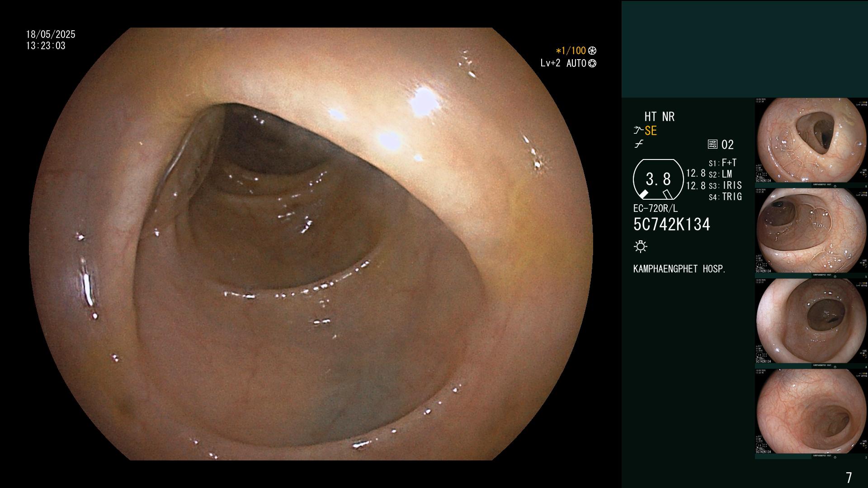This screenshot has height=488, width=868.
Task: Click the settings sliders icon beside 02
Action: [712, 145]
